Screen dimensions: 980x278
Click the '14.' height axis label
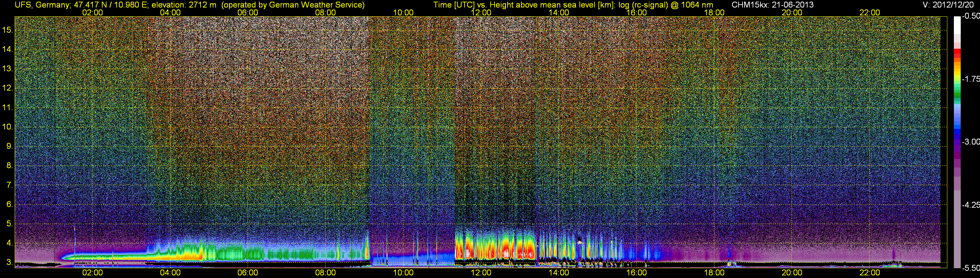click(x=8, y=49)
